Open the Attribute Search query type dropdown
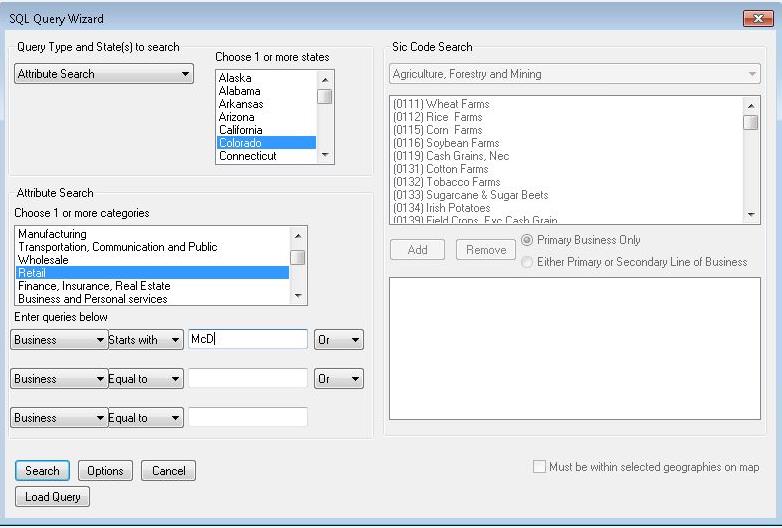The image size is (782, 528). 104,74
